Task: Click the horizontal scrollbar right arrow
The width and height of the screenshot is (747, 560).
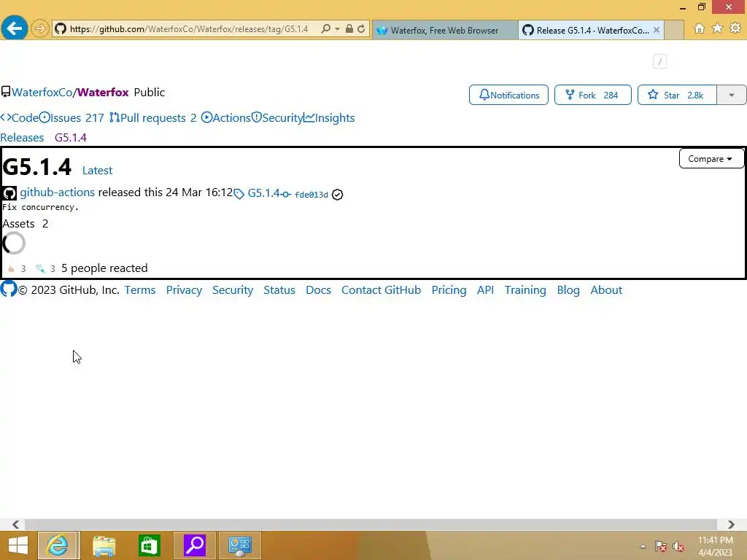Action: (731, 524)
